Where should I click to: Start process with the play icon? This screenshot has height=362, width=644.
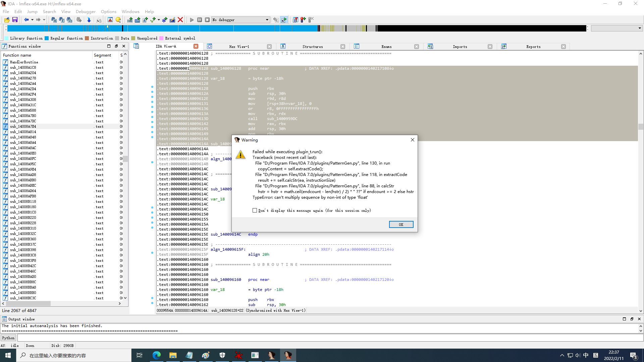click(192, 20)
